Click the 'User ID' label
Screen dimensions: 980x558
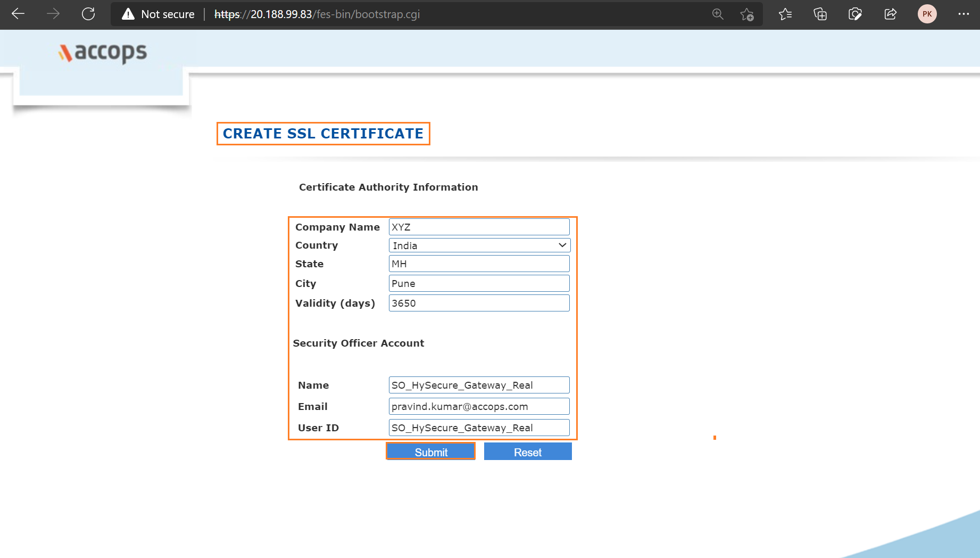click(318, 428)
